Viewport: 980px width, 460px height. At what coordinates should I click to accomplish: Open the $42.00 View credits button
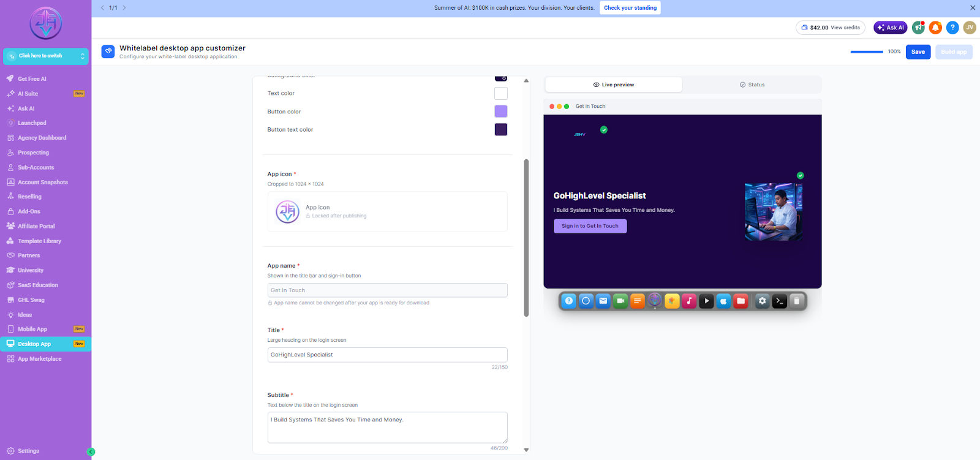(x=831, y=28)
